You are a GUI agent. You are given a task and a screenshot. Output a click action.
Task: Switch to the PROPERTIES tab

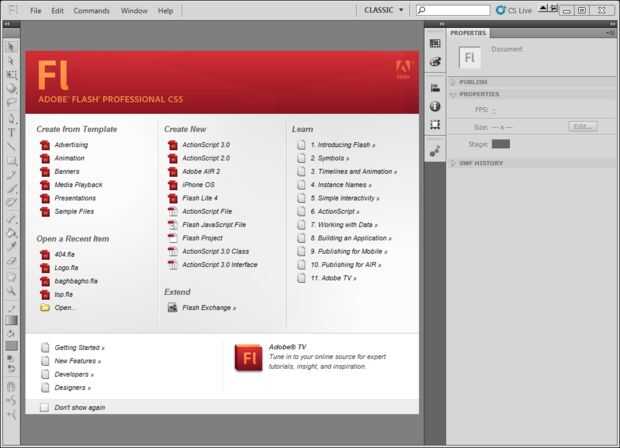tap(468, 33)
